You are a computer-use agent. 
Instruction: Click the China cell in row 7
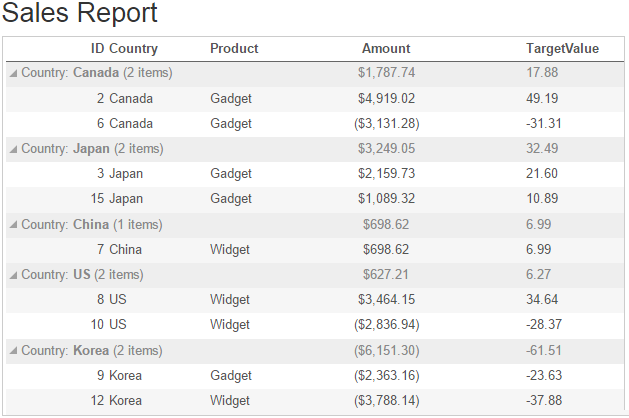tap(125, 249)
